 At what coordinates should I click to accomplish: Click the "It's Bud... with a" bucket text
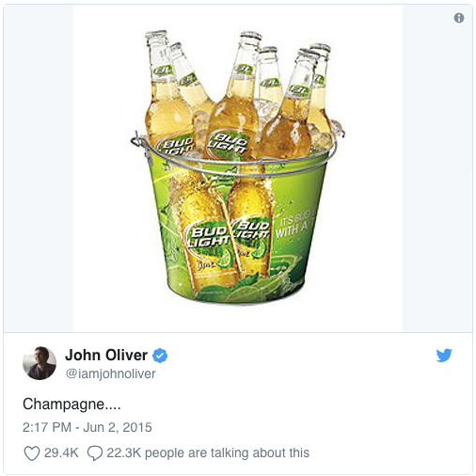pyautogui.click(x=292, y=224)
